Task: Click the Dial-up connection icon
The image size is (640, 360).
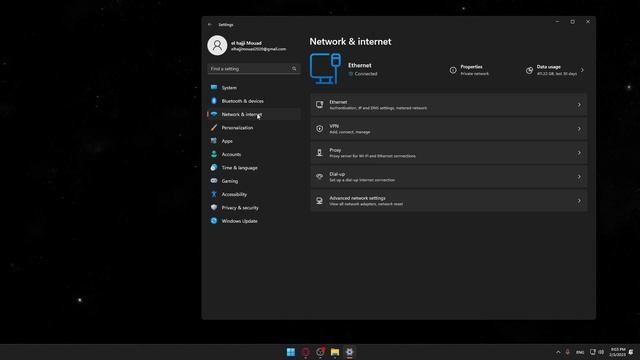Action: (x=320, y=177)
